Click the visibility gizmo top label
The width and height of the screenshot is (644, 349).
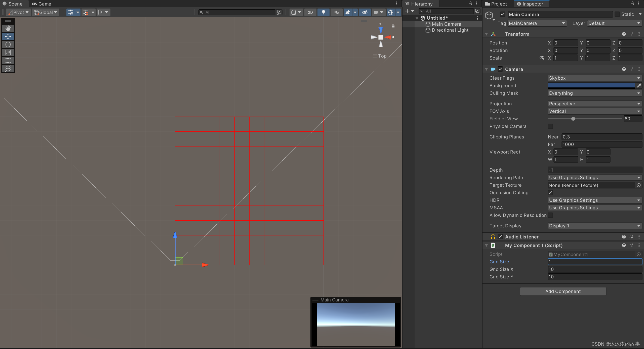pos(382,56)
